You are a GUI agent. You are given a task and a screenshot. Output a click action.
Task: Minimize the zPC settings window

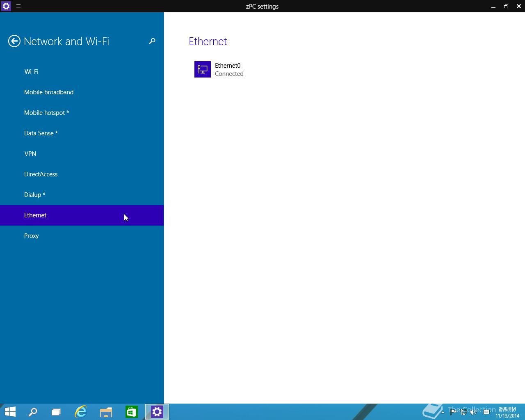tap(493, 6)
